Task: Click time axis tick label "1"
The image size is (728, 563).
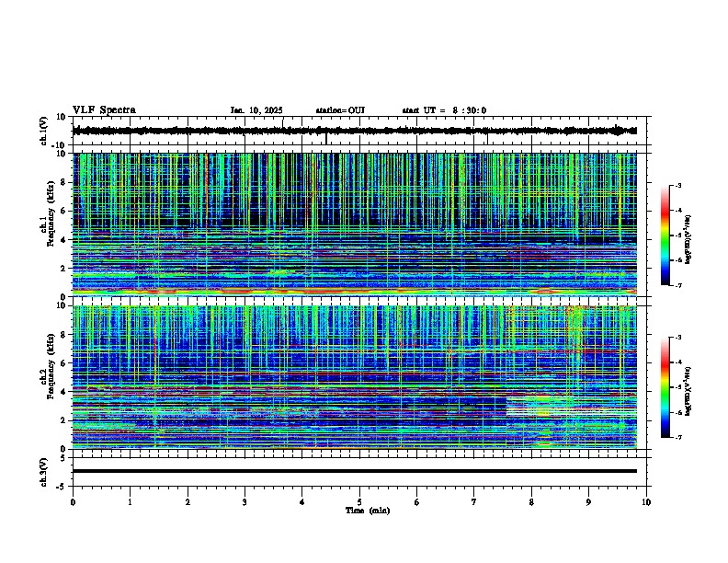Action: [x=130, y=502]
